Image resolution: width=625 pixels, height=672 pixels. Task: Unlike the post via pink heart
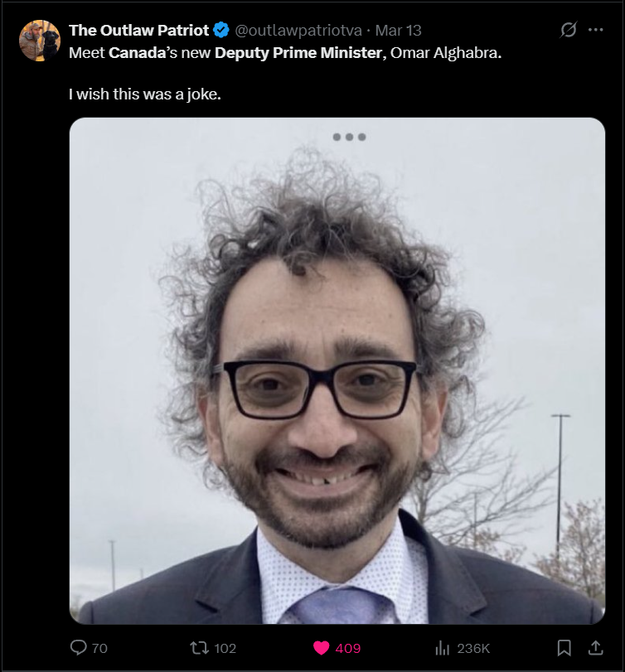321,648
